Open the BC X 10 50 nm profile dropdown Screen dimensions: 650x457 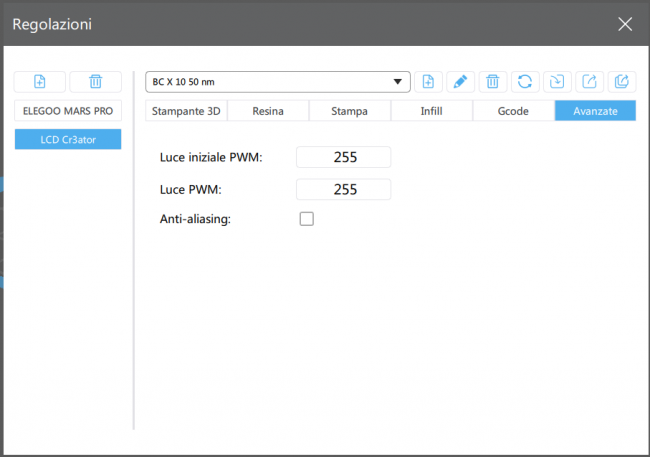pyautogui.click(x=278, y=82)
